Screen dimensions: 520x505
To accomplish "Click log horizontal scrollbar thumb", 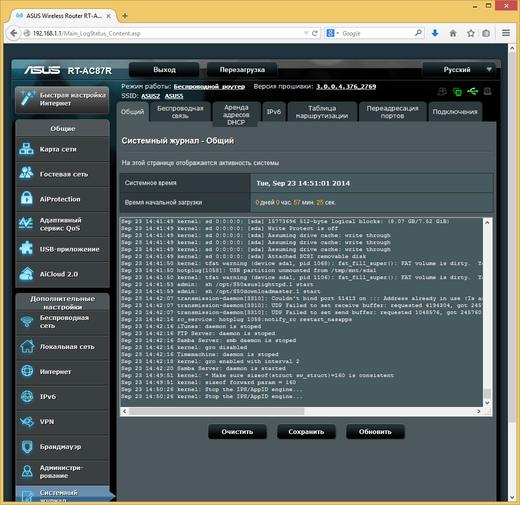I will pyautogui.click(x=216, y=411).
